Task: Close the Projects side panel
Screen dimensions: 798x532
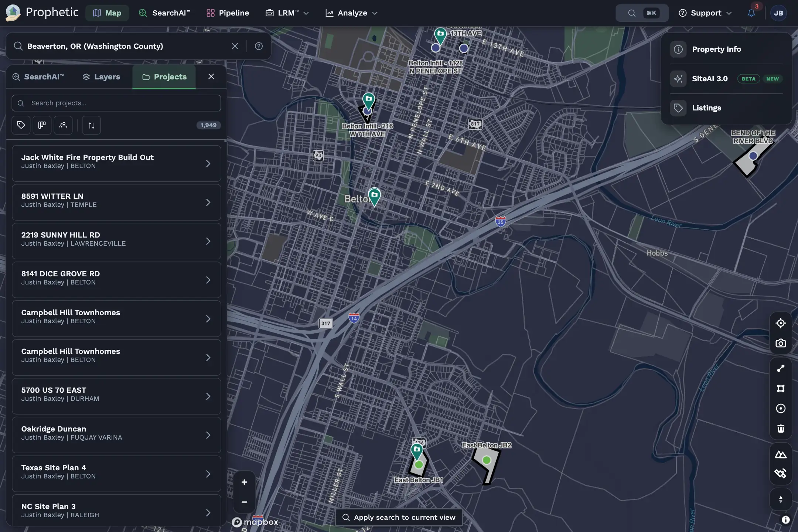Action: (211, 76)
